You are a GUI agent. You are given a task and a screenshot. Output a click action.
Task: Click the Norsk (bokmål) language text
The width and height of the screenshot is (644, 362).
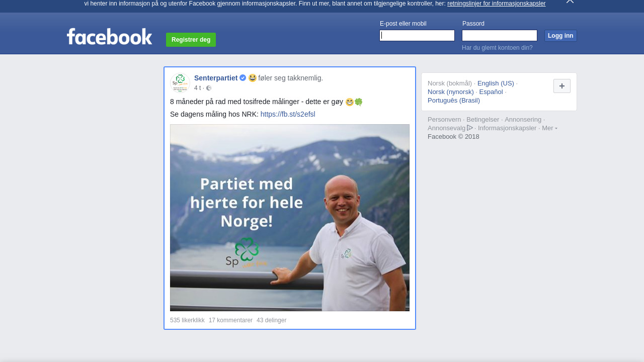[450, 83]
